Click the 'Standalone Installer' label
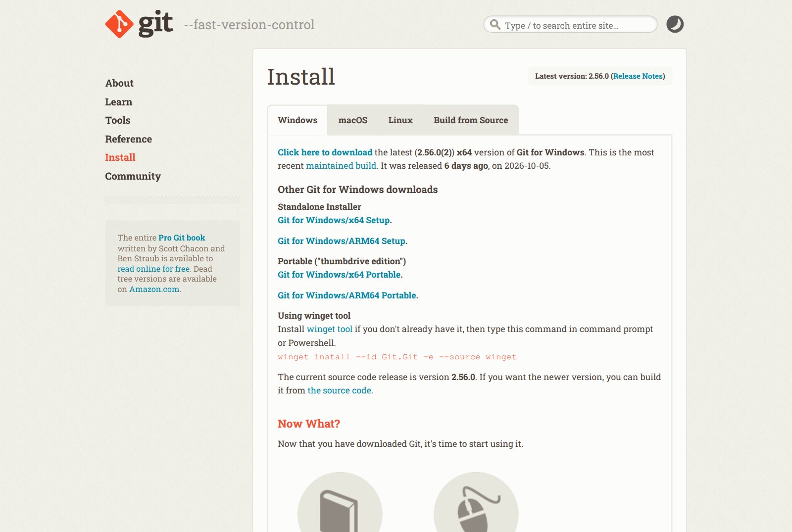The image size is (792, 532). (319, 207)
